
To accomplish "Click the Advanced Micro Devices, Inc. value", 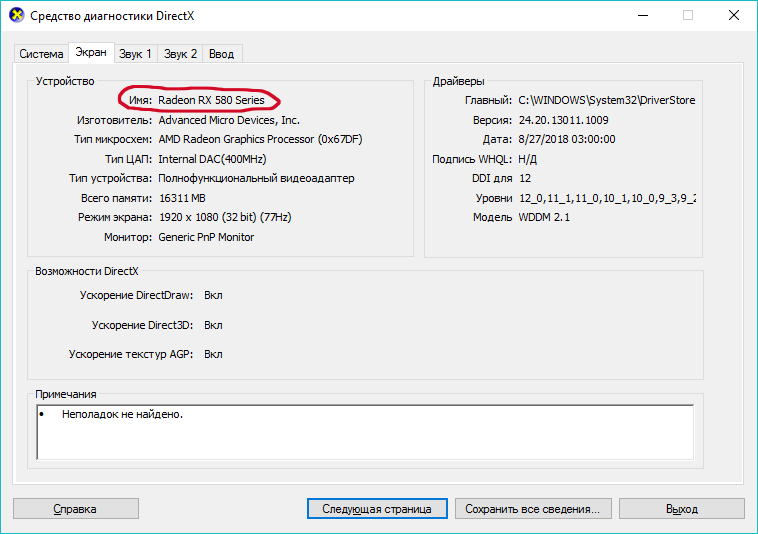I will [x=229, y=120].
